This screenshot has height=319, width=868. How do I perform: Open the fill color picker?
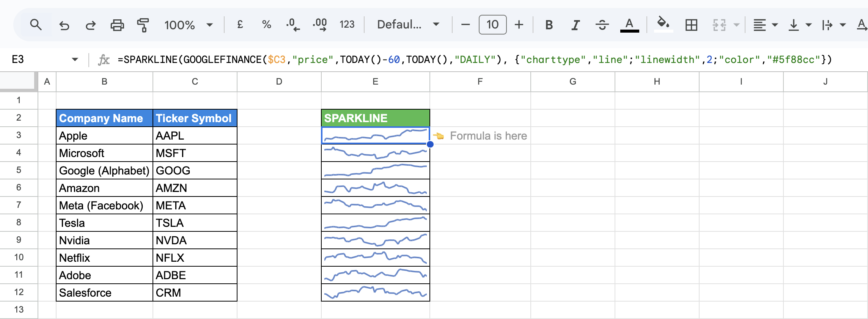[x=663, y=25]
